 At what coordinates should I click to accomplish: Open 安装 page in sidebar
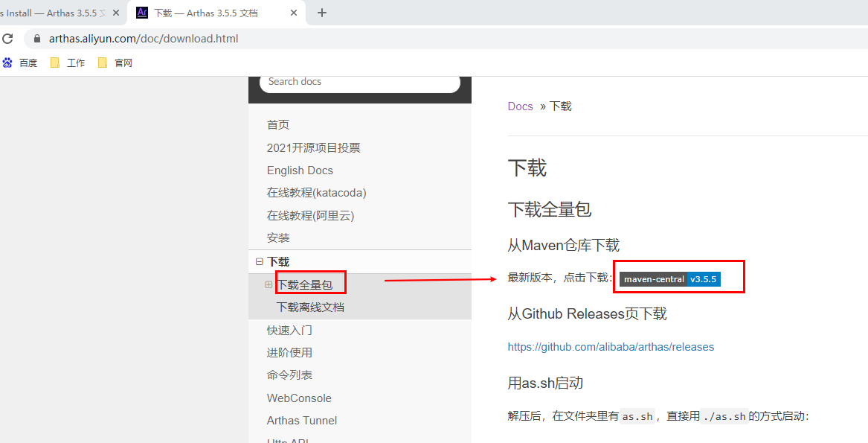click(278, 238)
